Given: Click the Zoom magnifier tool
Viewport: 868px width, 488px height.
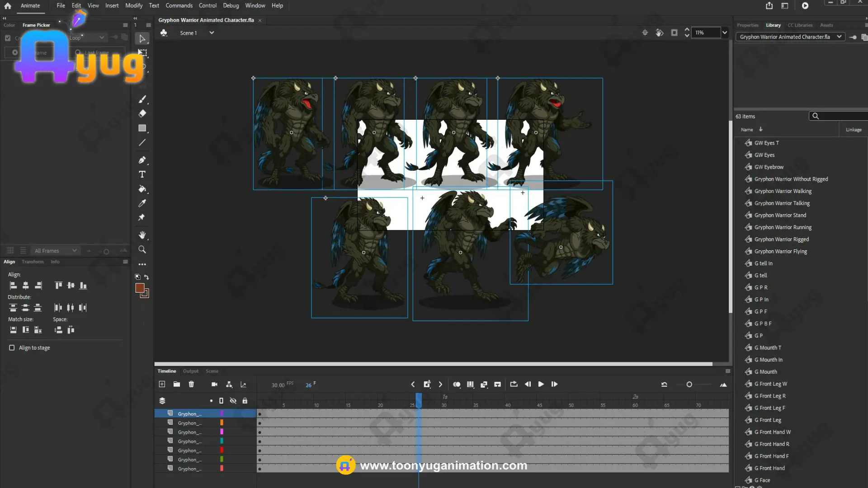Looking at the screenshot, I should [x=142, y=249].
